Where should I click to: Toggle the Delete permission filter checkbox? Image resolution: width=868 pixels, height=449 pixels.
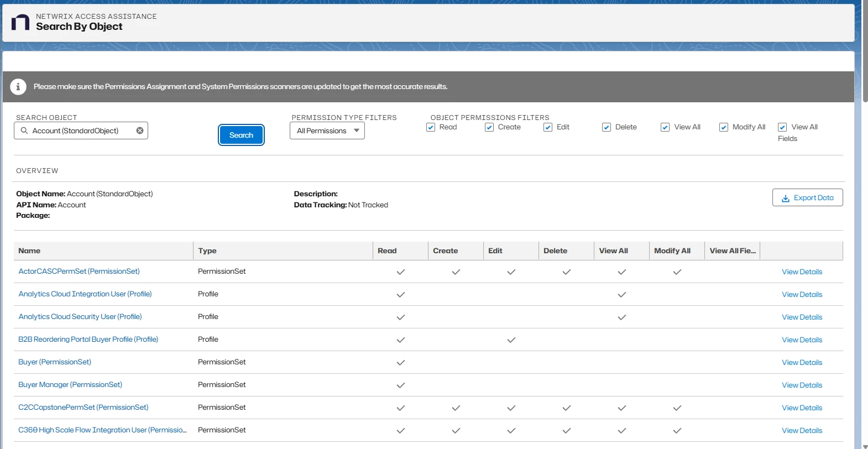click(x=606, y=127)
